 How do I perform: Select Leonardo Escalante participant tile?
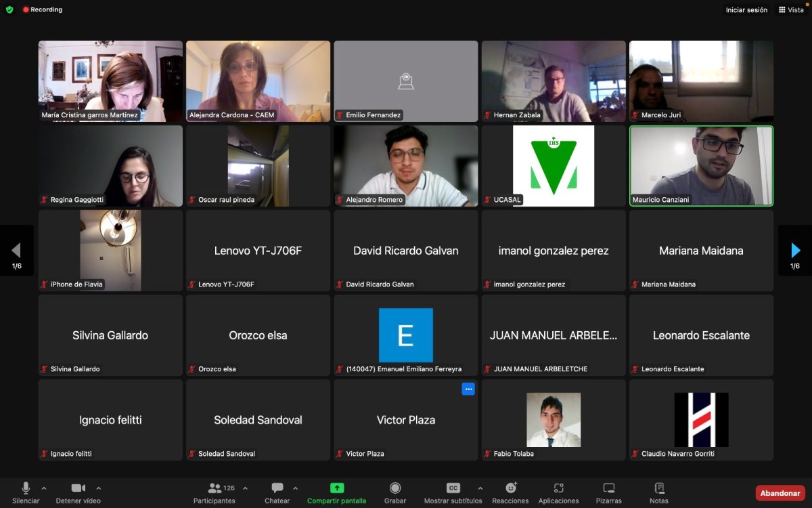point(702,335)
